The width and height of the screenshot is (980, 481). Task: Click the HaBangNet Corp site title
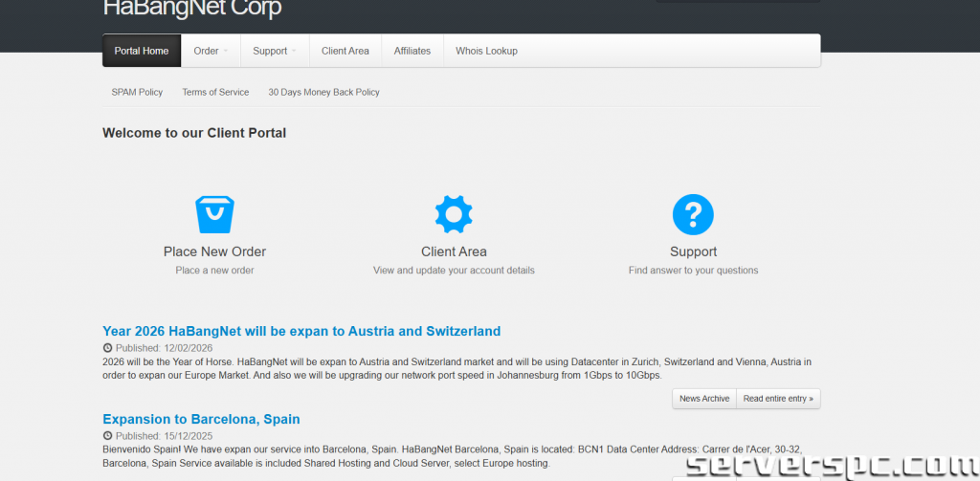coord(192,10)
